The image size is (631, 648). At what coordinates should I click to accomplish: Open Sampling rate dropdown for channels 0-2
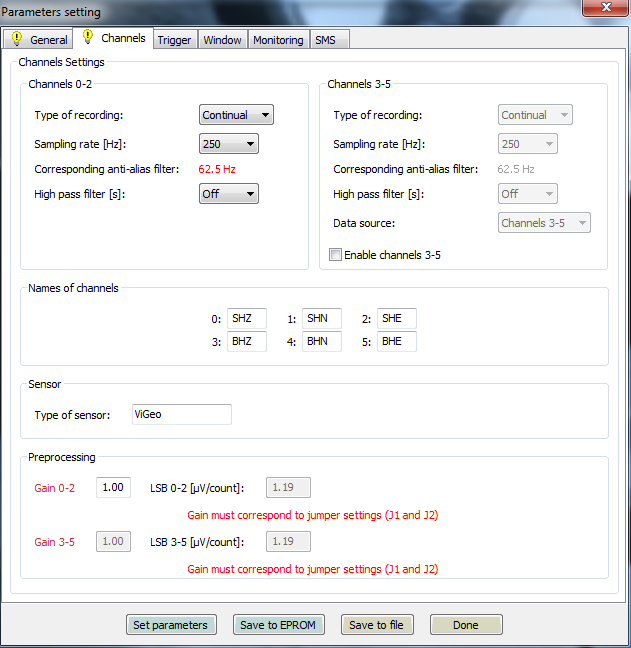[x=229, y=144]
